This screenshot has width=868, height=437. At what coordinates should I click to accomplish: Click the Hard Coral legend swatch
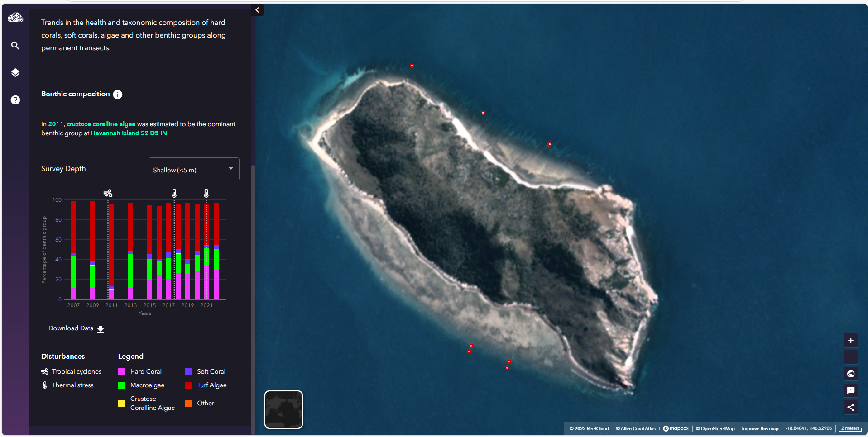(x=121, y=372)
